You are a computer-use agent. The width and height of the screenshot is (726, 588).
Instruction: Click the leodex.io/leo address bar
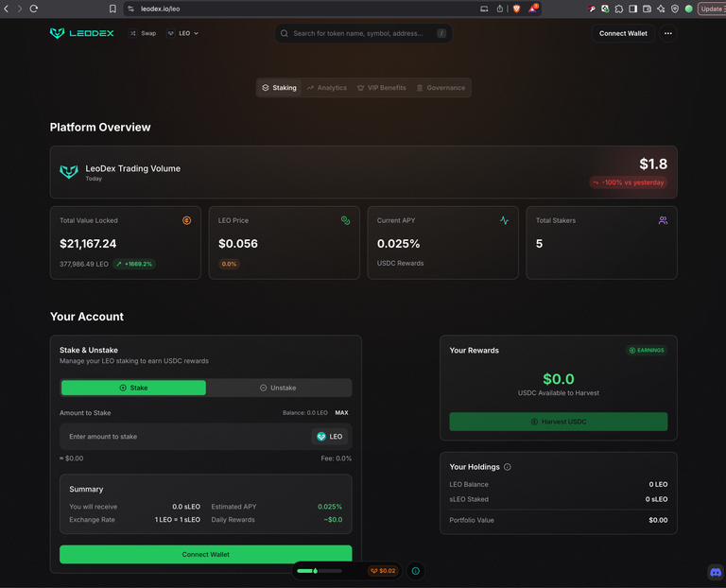pos(305,9)
